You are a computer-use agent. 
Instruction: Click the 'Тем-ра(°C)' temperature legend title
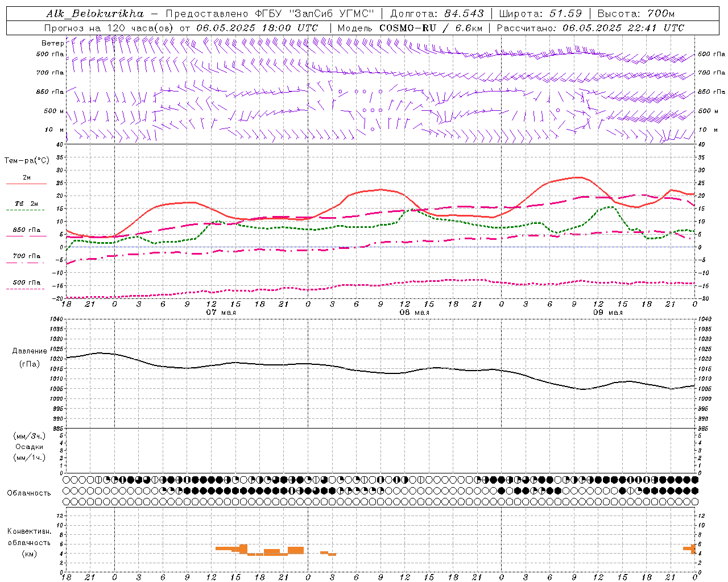[27, 161]
